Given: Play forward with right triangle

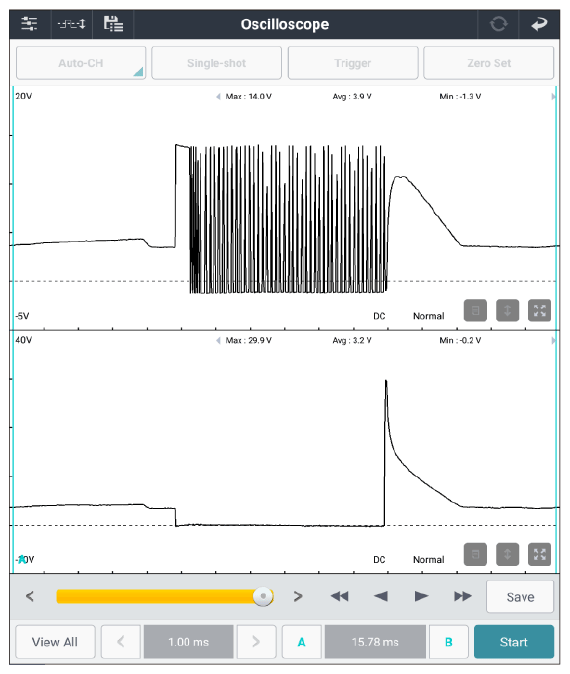Looking at the screenshot, I should point(421,596).
